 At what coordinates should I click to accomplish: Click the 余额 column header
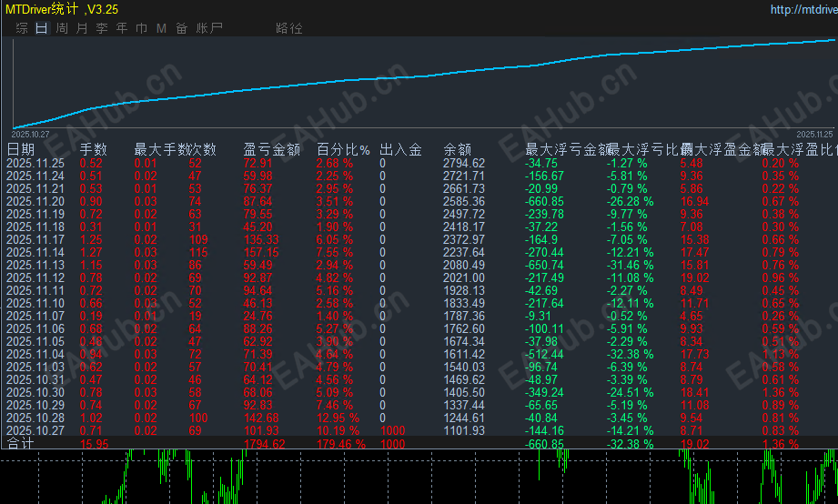click(x=458, y=149)
